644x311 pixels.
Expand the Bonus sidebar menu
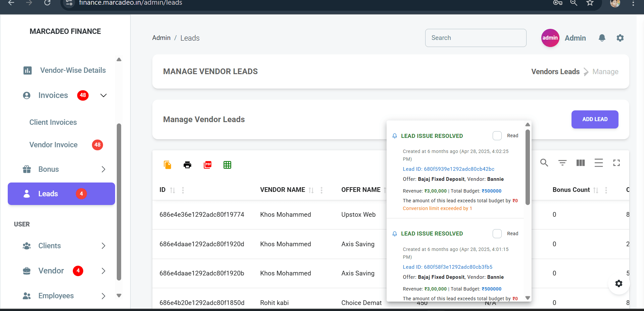click(103, 169)
